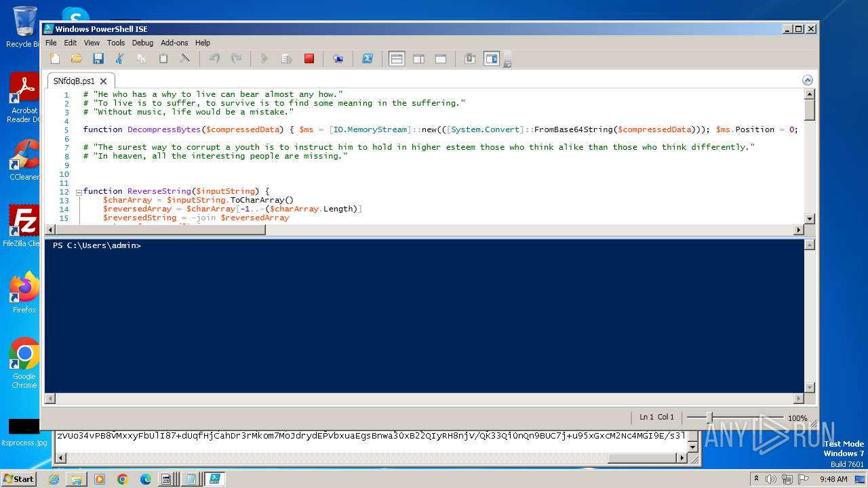Click the console prompt PS C:\Users\admin>
The width and height of the screenshot is (868, 488).
96,245
